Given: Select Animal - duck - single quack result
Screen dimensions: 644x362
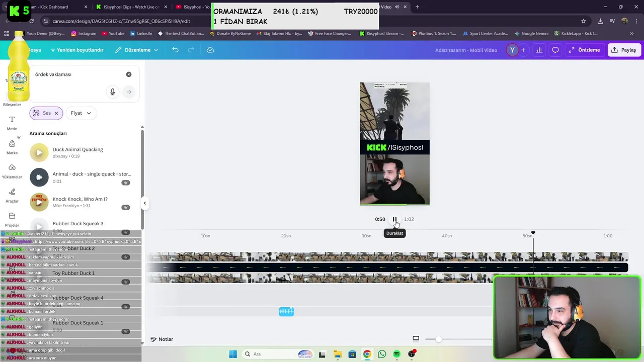Looking at the screenshot, I should (92, 174).
